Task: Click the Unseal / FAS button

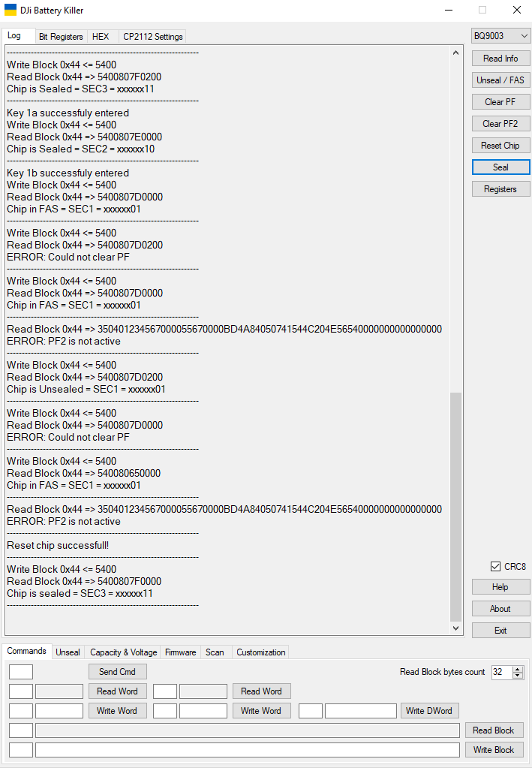Action: pos(500,80)
